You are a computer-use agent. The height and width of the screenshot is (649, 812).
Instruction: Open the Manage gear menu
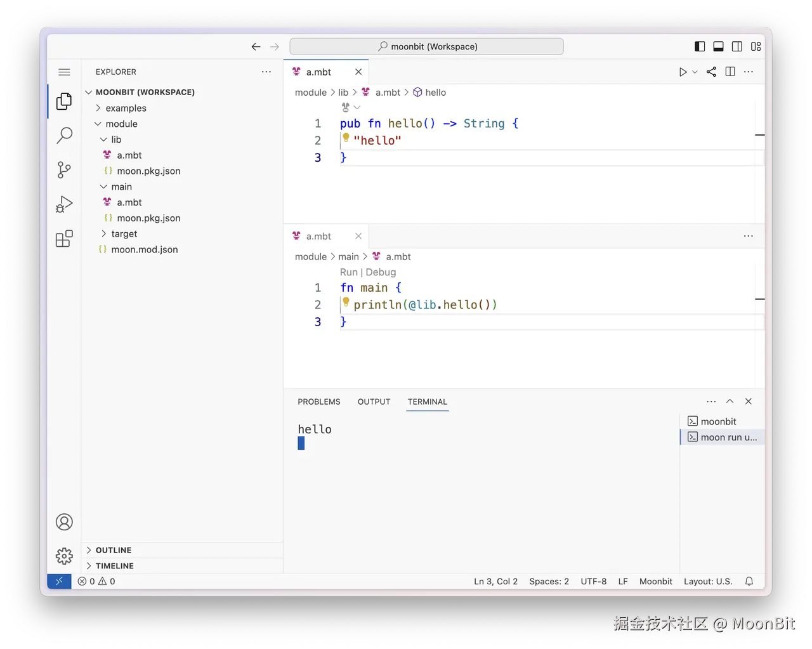coord(64,556)
